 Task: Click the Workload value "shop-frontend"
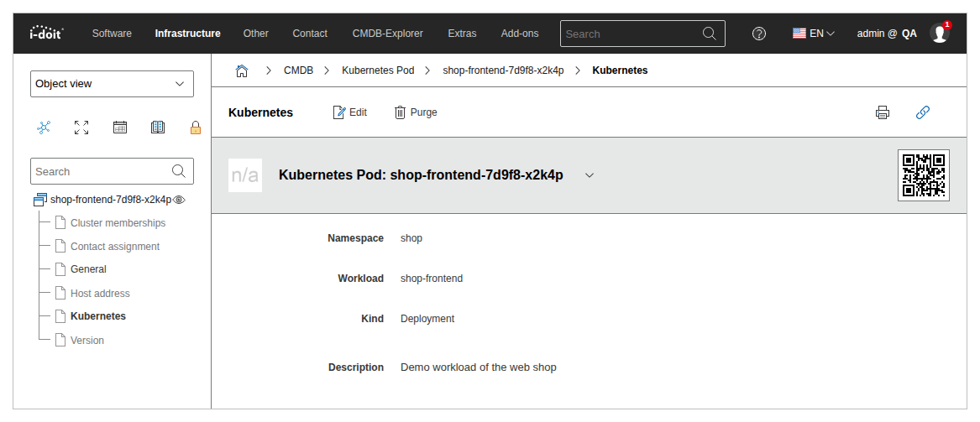point(432,279)
